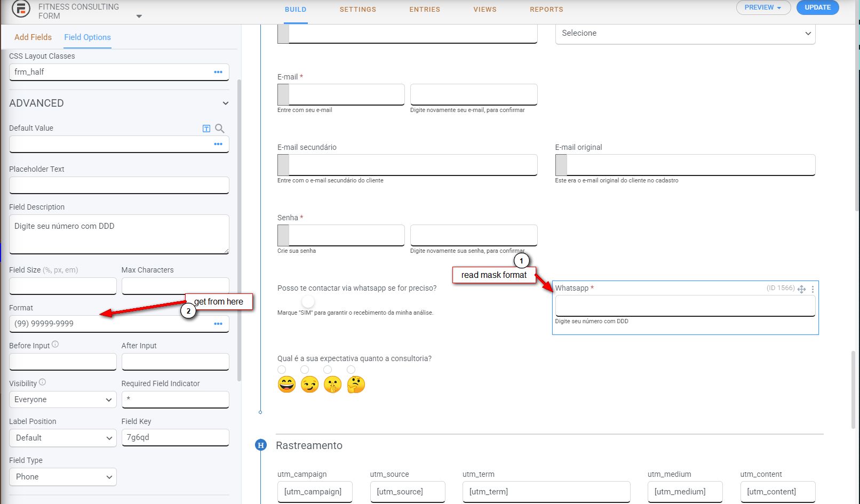Pick the grinning face emoji
The width and height of the screenshot is (860, 504).
286,385
